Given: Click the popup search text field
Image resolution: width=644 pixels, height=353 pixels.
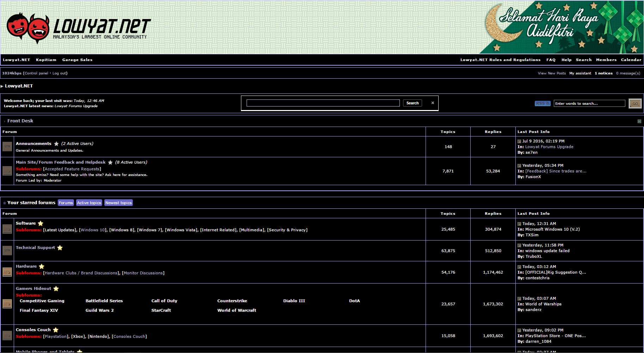Looking at the screenshot, I should tap(323, 103).
